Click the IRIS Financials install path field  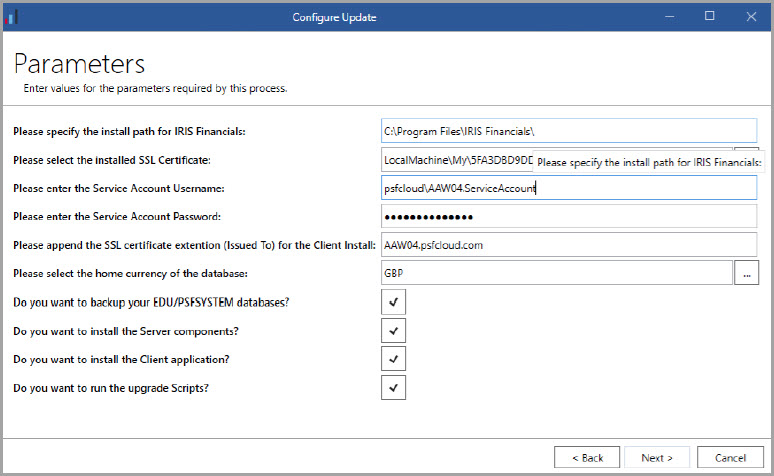(568, 130)
